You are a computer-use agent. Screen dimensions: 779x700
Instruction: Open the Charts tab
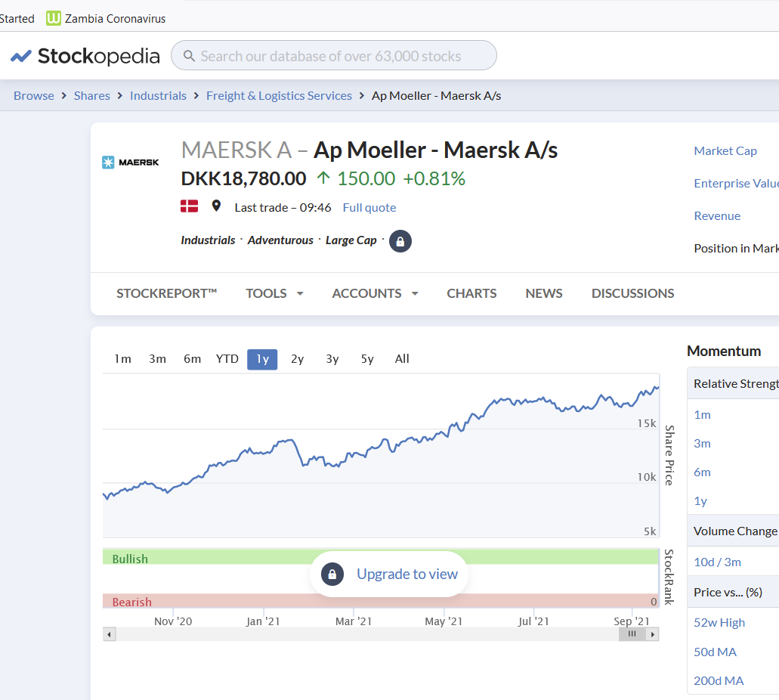471,293
